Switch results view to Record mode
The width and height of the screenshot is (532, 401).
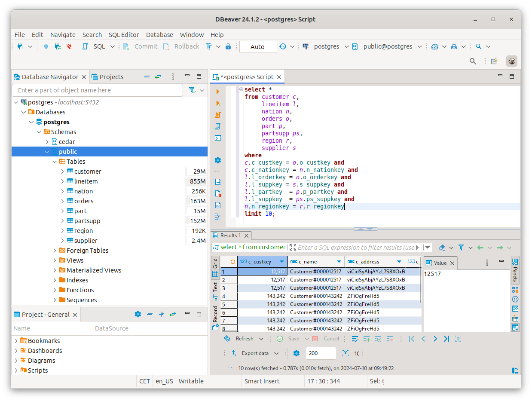point(215,314)
